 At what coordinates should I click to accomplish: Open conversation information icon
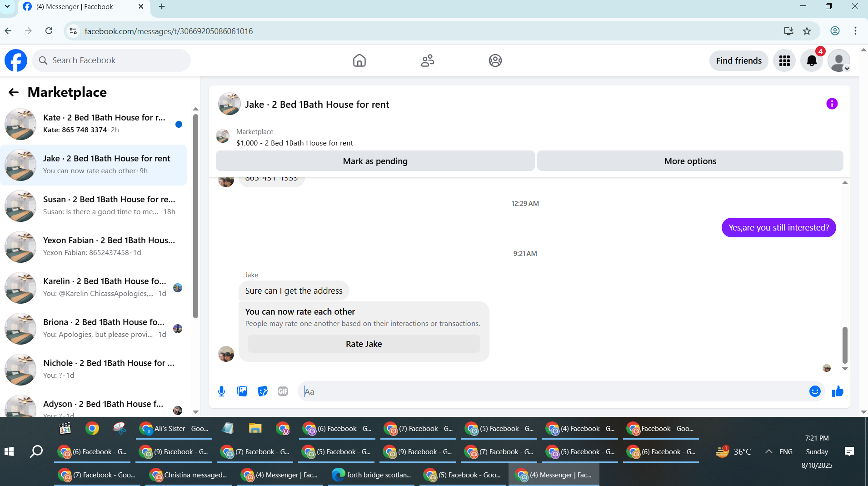tap(832, 104)
